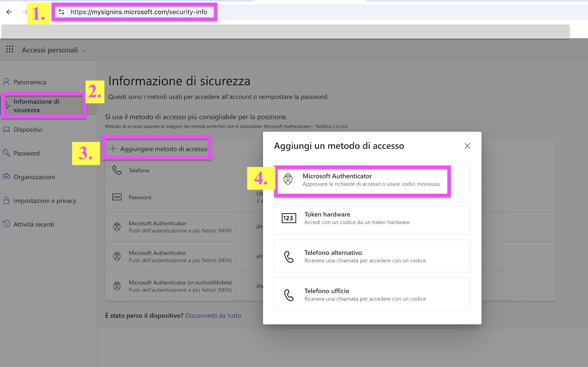Choose Microsoft Authenticator option in dialog

coord(372,180)
